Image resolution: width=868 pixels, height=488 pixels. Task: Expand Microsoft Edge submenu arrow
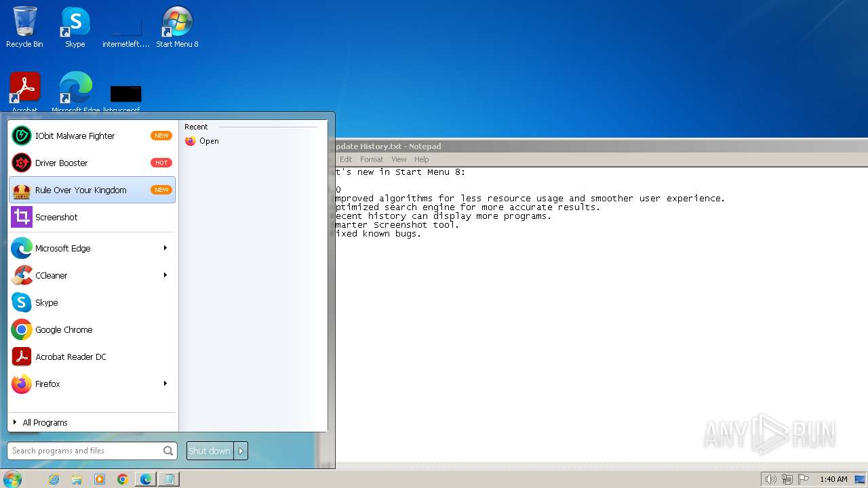(x=165, y=248)
